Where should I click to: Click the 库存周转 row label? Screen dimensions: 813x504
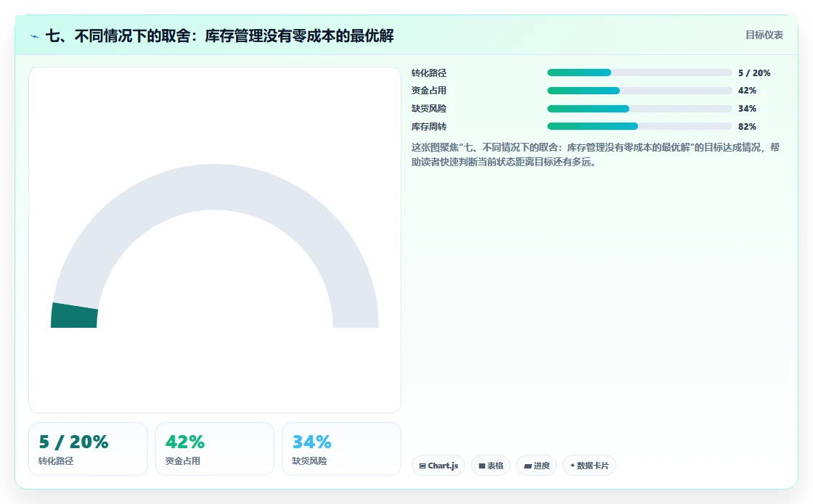[429, 126]
